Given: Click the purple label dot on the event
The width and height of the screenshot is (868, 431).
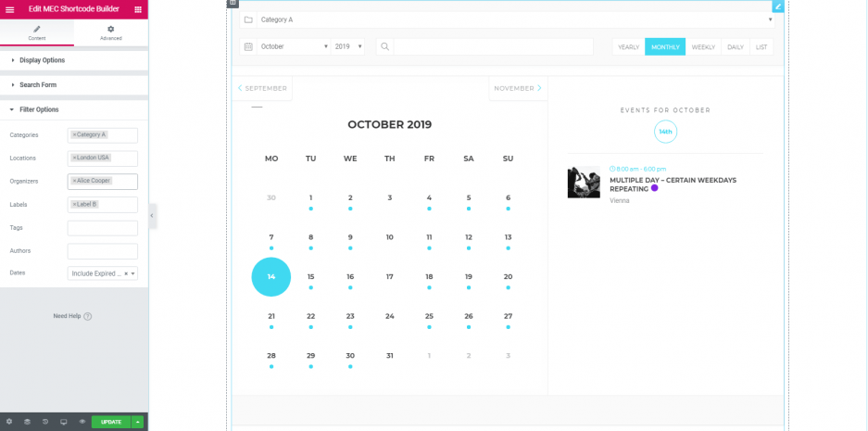Looking at the screenshot, I should (654, 188).
